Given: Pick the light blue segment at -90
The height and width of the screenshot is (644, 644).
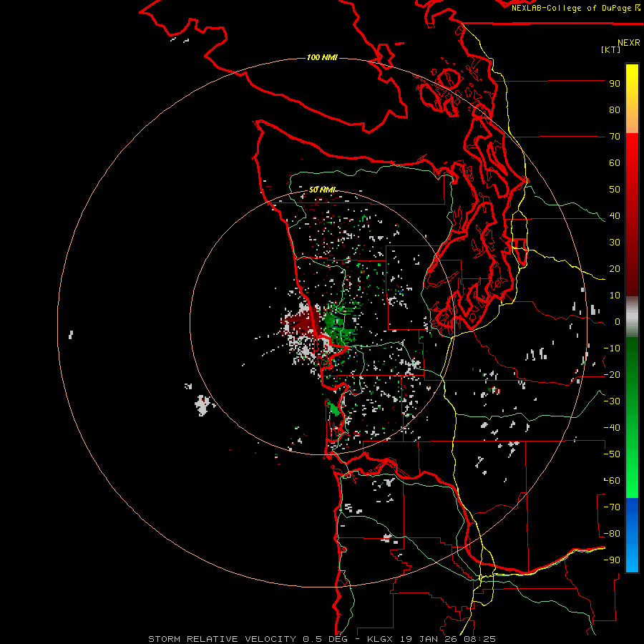Looking at the screenshot, I should point(632,557).
